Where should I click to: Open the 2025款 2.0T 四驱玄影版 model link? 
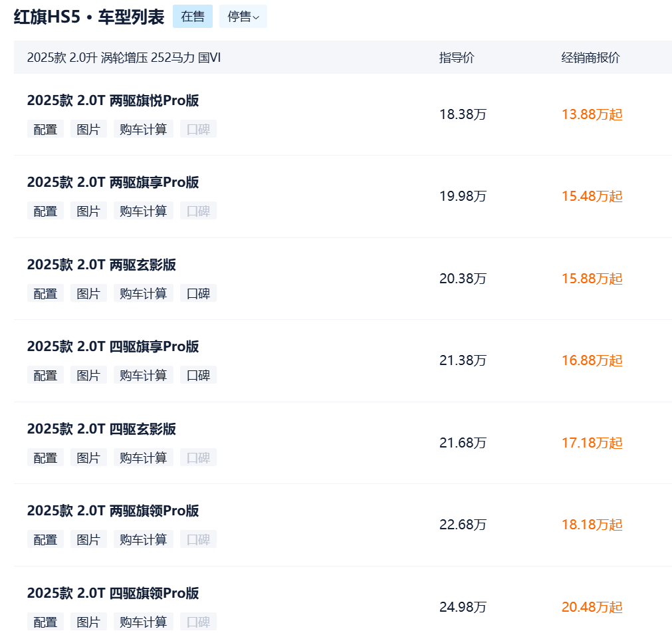102,429
